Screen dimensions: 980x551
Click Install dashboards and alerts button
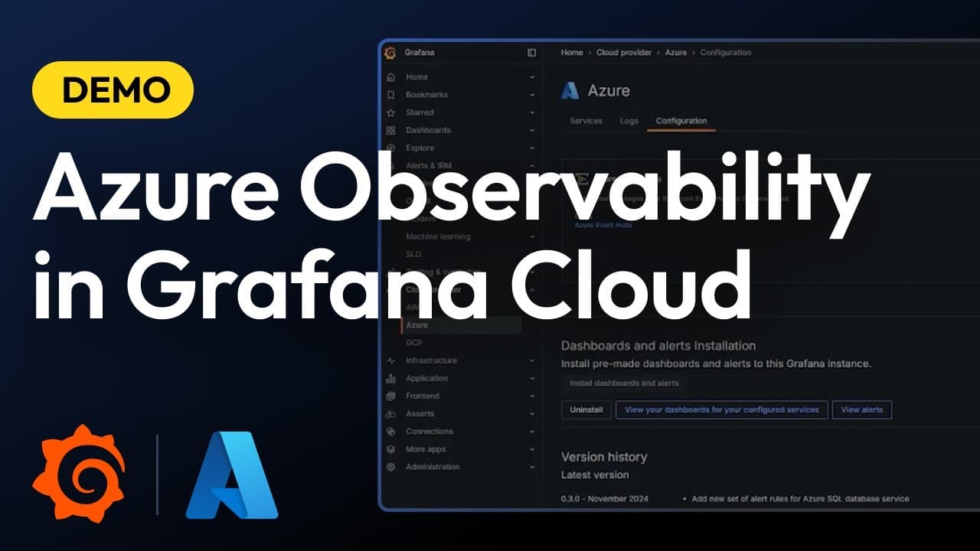click(624, 383)
